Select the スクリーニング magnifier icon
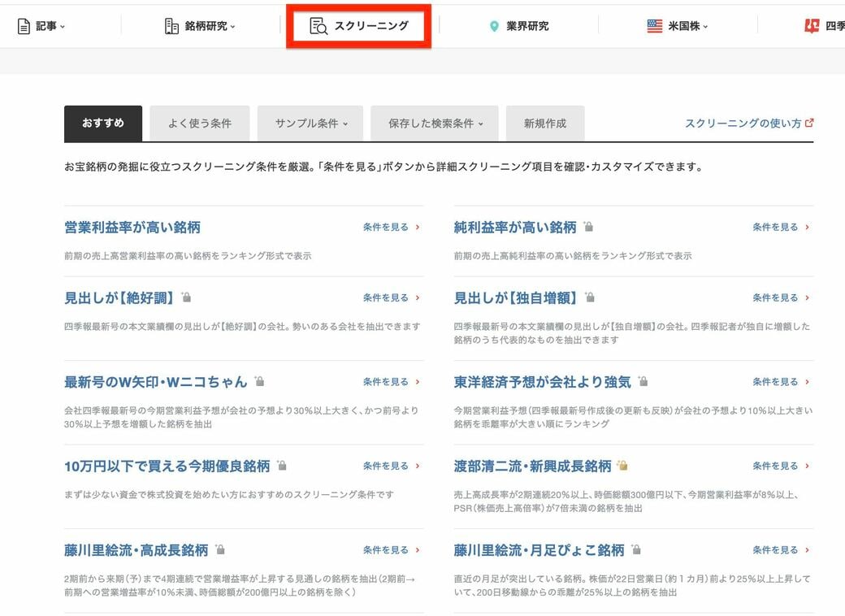 pos(318,25)
